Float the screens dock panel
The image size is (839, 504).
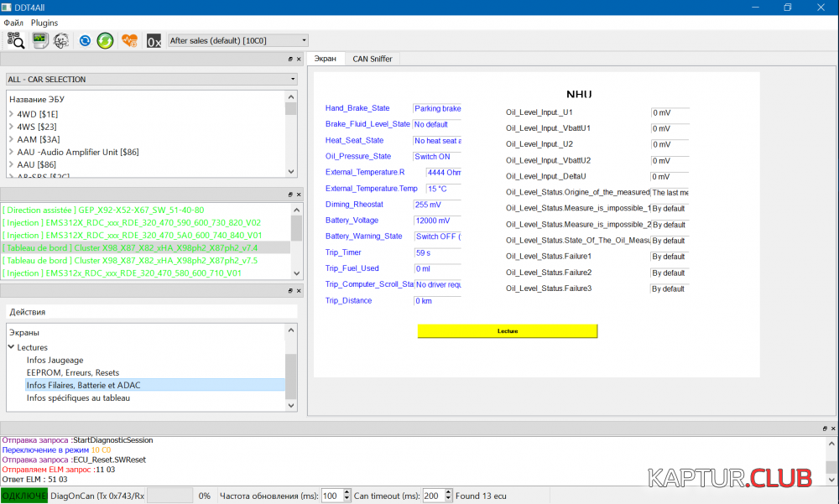tap(290, 291)
